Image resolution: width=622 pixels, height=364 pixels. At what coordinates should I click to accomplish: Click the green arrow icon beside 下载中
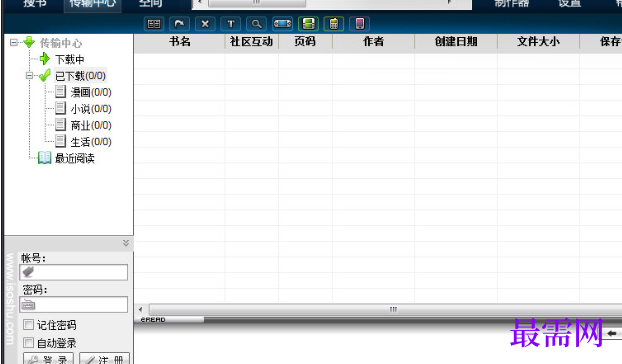(x=45, y=59)
